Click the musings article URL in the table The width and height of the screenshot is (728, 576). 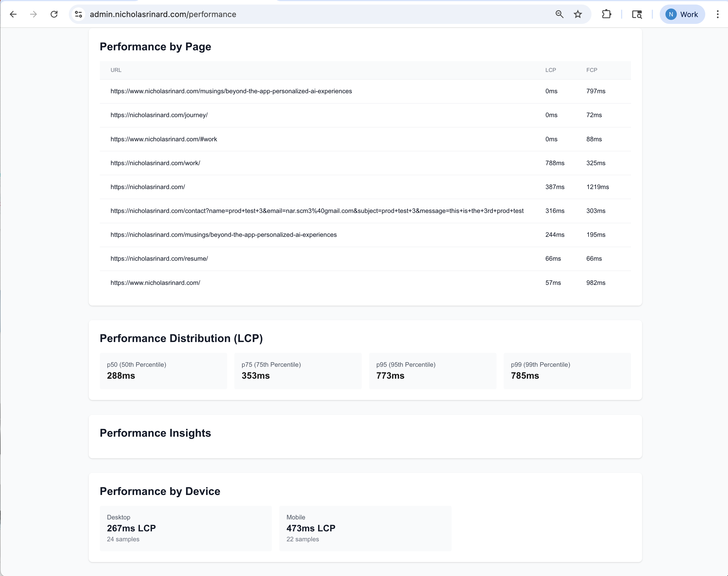pos(231,91)
